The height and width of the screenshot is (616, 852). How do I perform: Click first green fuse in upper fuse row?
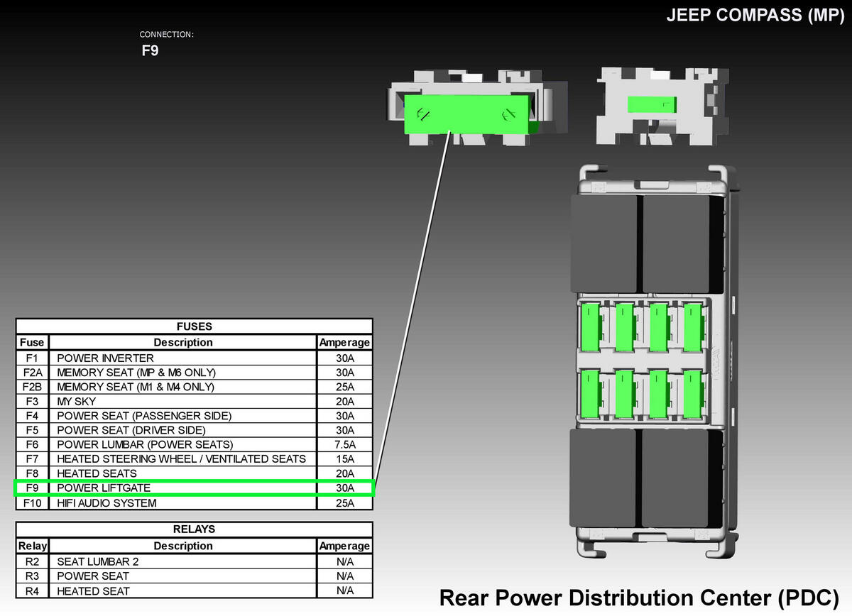point(591,327)
